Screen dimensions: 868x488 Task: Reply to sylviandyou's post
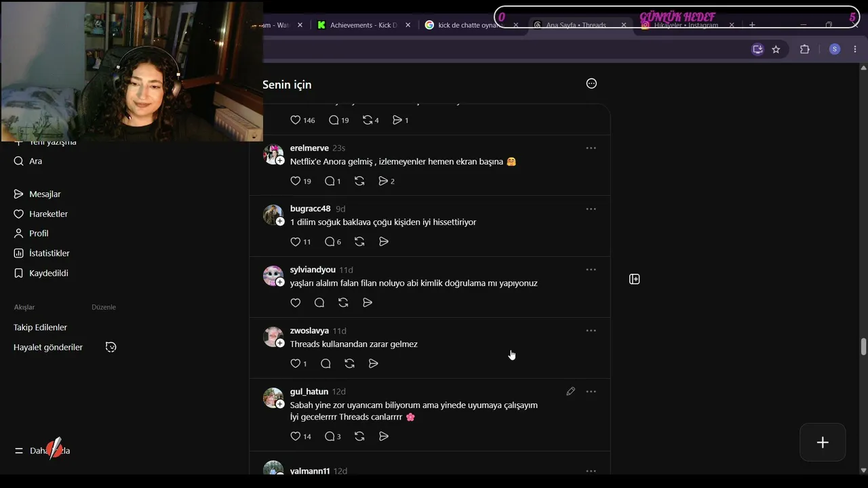coord(319,303)
